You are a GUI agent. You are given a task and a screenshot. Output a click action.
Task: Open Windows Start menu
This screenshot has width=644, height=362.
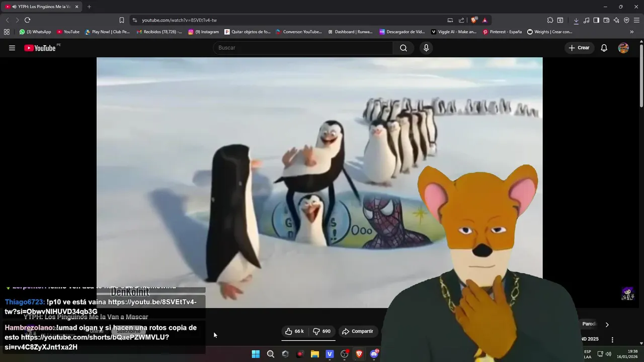click(256, 354)
